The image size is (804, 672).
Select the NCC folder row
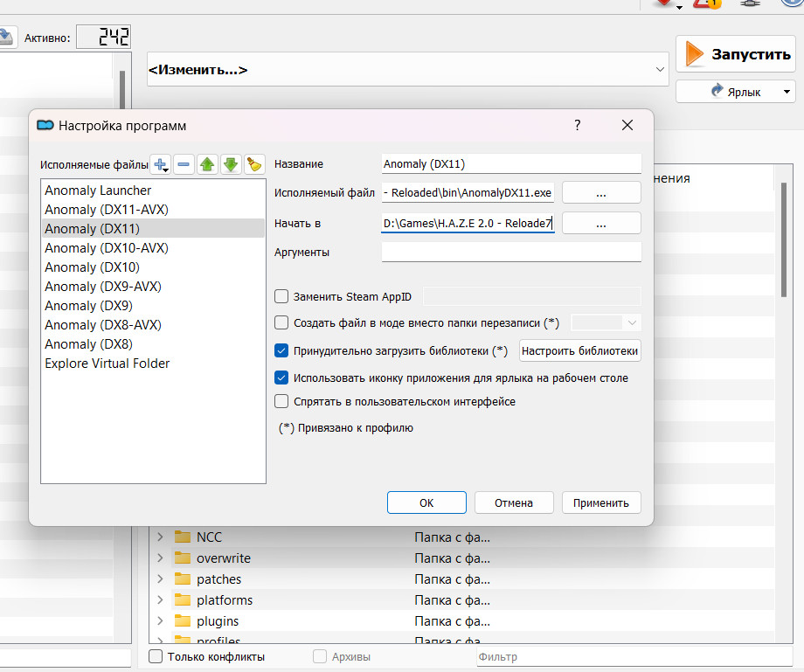(x=461, y=537)
